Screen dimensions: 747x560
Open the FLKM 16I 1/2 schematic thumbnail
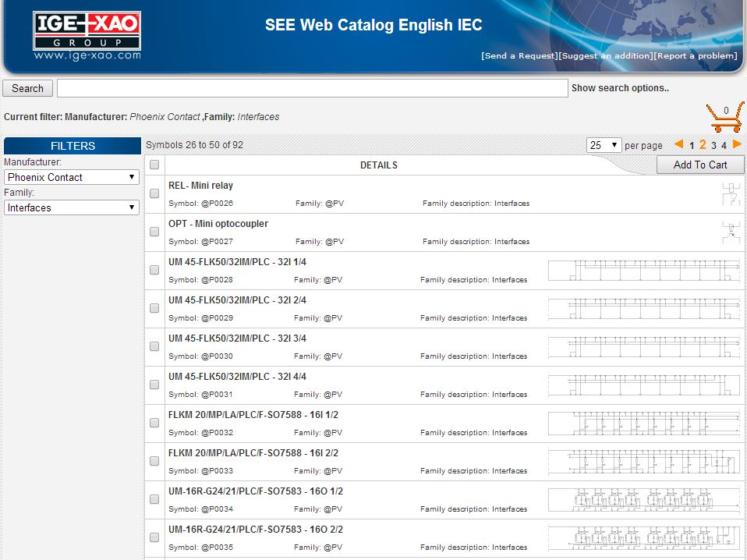point(644,424)
